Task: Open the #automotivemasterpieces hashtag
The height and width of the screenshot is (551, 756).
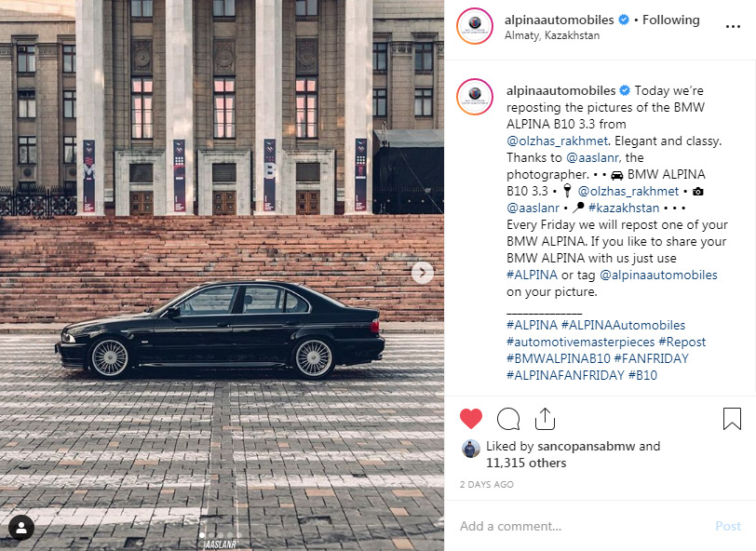Action: [581, 342]
